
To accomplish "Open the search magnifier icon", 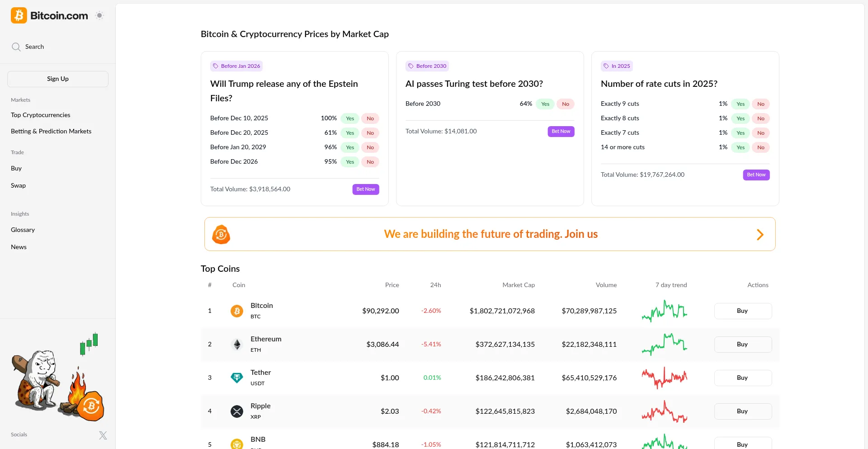I will [16, 47].
